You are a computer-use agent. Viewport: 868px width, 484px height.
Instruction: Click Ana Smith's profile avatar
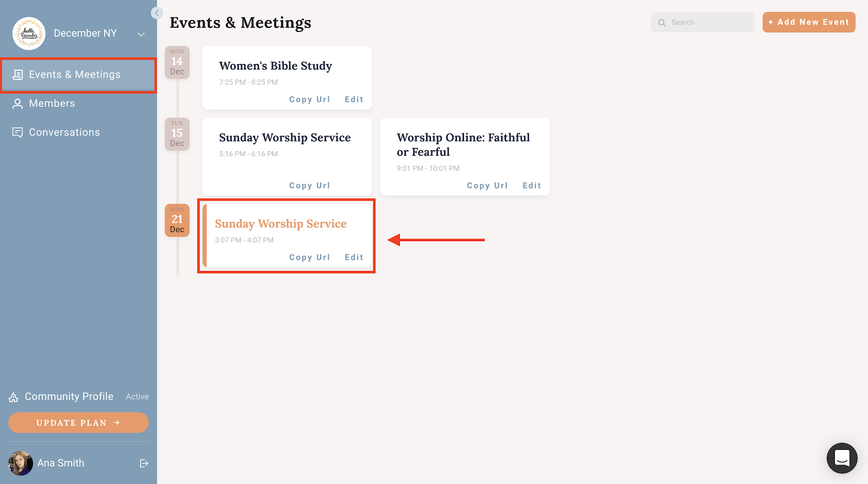click(x=21, y=463)
